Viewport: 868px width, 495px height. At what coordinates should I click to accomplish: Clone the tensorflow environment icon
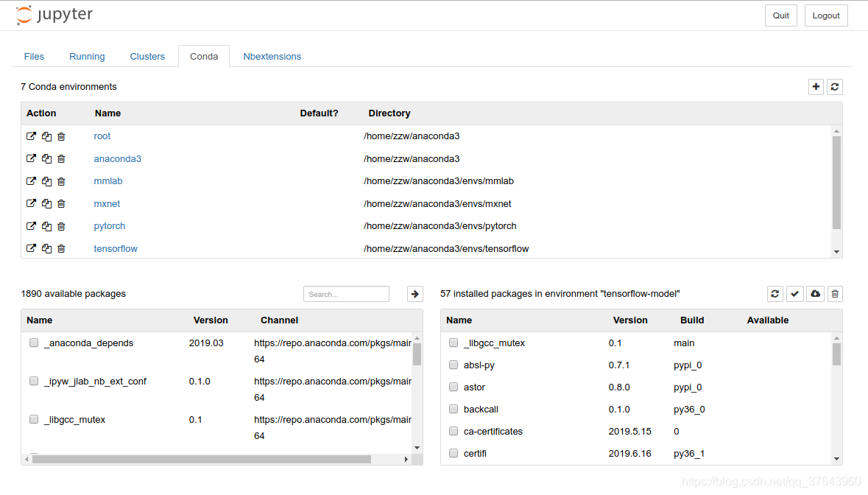tap(46, 249)
